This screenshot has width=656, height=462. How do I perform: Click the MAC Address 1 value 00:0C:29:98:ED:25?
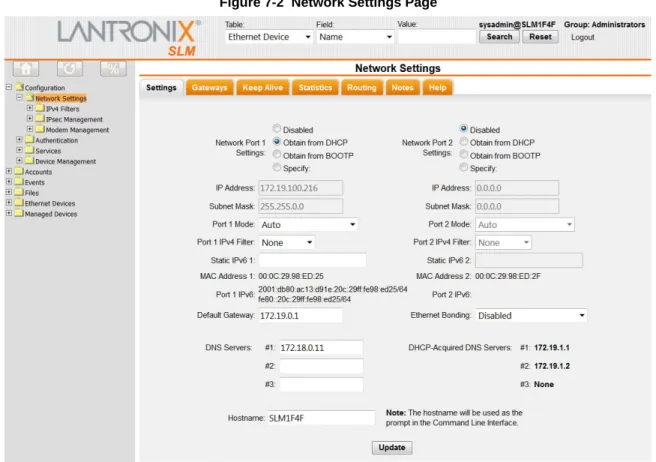point(291,276)
